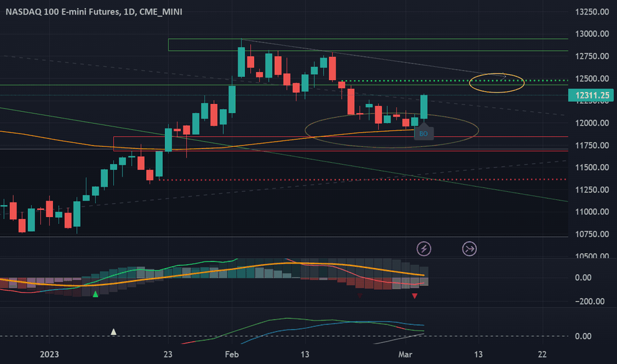Click the 23 date label on time axis
Viewport: 617px width, 364px height.
(168, 354)
